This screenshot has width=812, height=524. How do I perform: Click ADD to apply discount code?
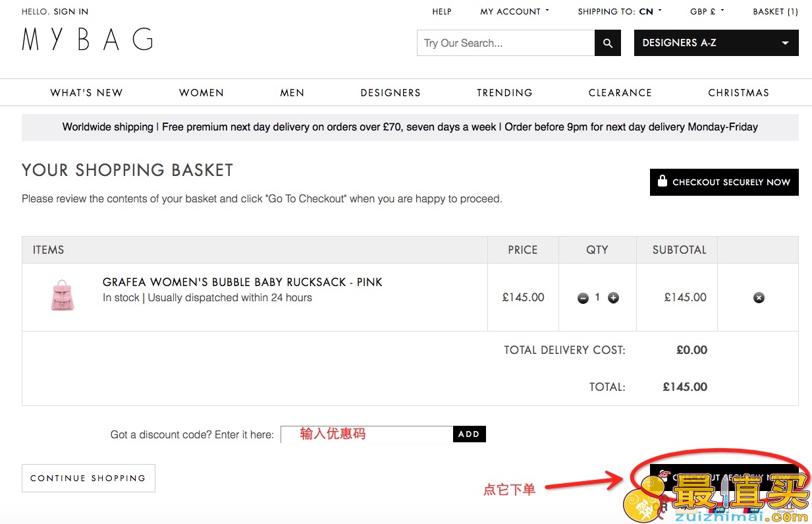pyautogui.click(x=469, y=434)
